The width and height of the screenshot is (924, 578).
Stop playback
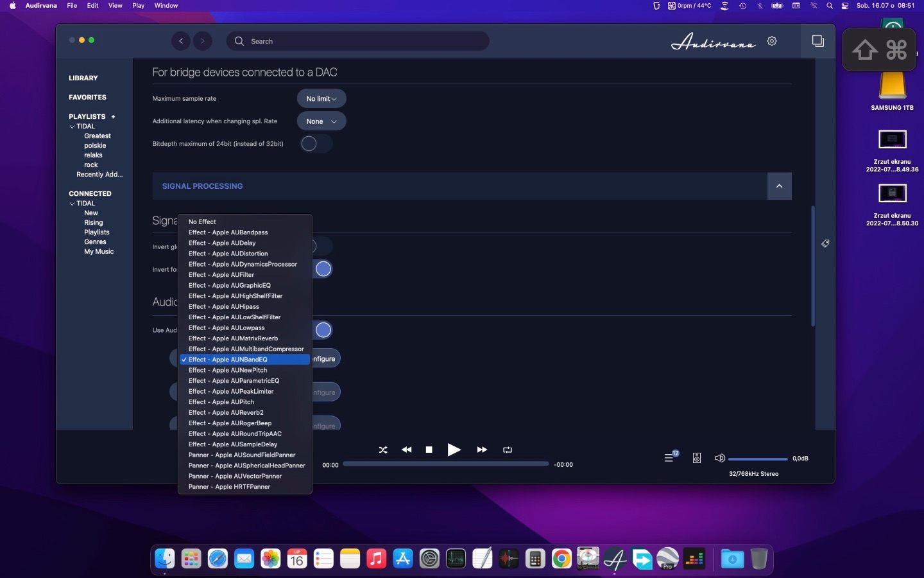(x=429, y=450)
